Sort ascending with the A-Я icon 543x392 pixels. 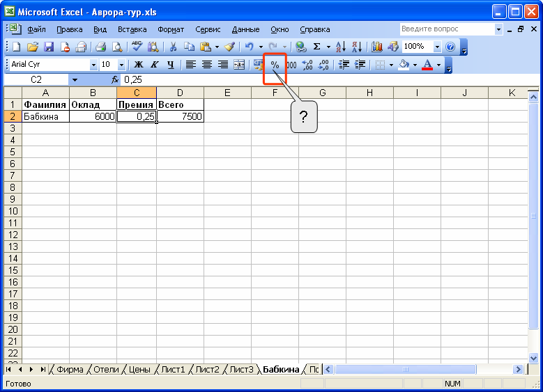(340, 47)
